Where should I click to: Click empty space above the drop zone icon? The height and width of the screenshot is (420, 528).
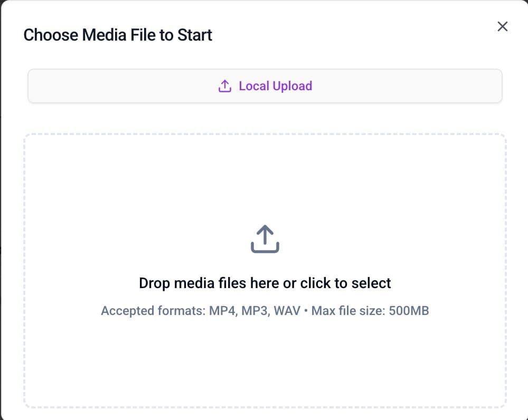(x=265, y=179)
